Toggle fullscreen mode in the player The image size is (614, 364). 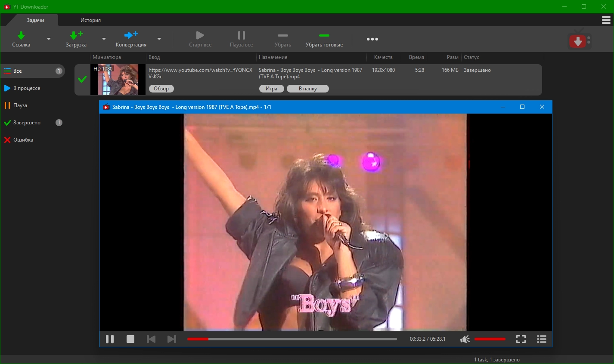(x=521, y=339)
